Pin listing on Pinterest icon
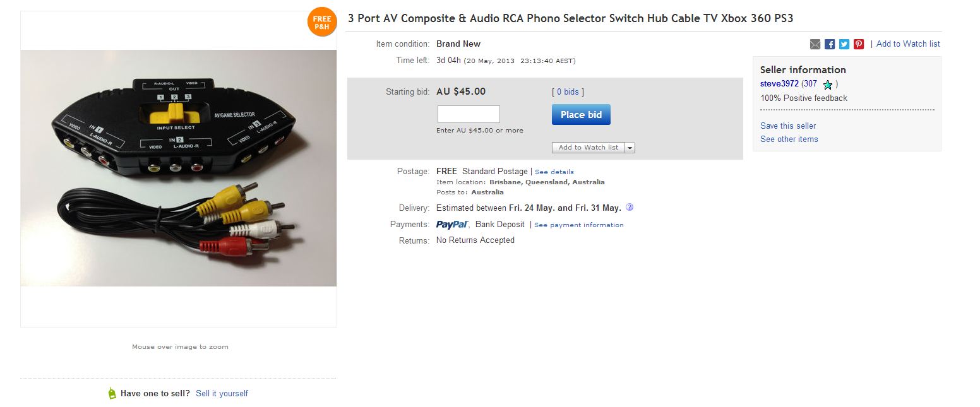The height and width of the screenshot is (407, 980). pos(859,44)
